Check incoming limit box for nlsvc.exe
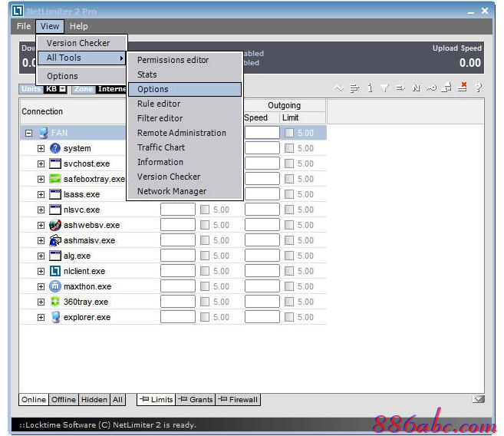Image resolution: width=504 pixels, height=436 pixels. [205, 210]
